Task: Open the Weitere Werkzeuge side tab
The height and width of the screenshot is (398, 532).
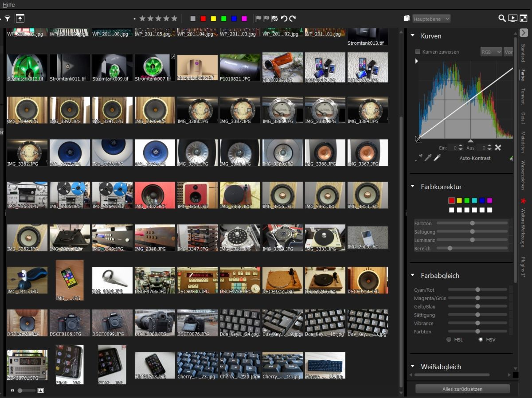Action: point(523,227)
